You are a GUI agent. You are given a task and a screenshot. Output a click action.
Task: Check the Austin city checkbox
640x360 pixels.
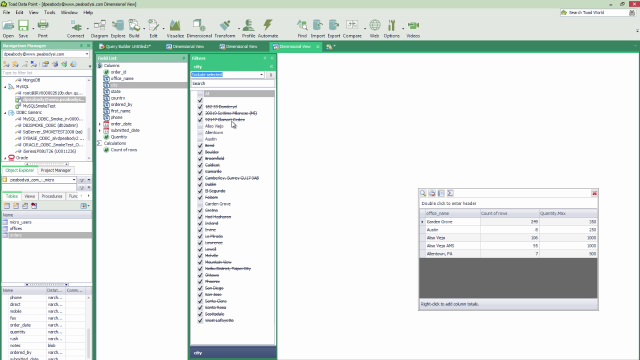(x=200, y=139)
